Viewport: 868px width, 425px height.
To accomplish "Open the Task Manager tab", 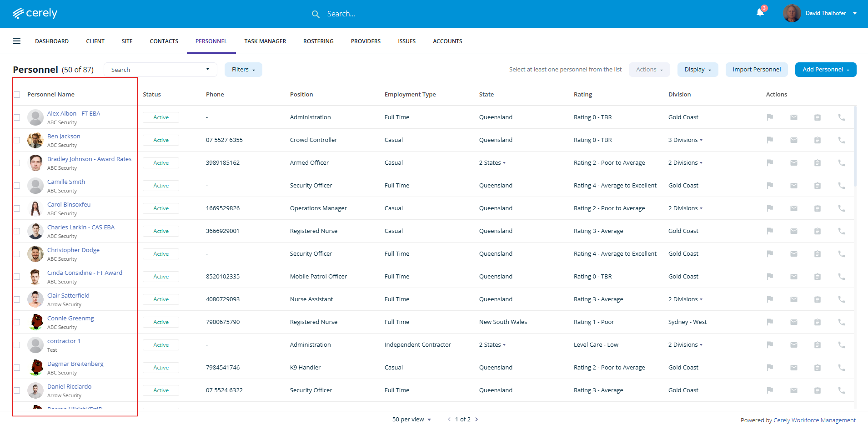I will [x=265, y=41].
